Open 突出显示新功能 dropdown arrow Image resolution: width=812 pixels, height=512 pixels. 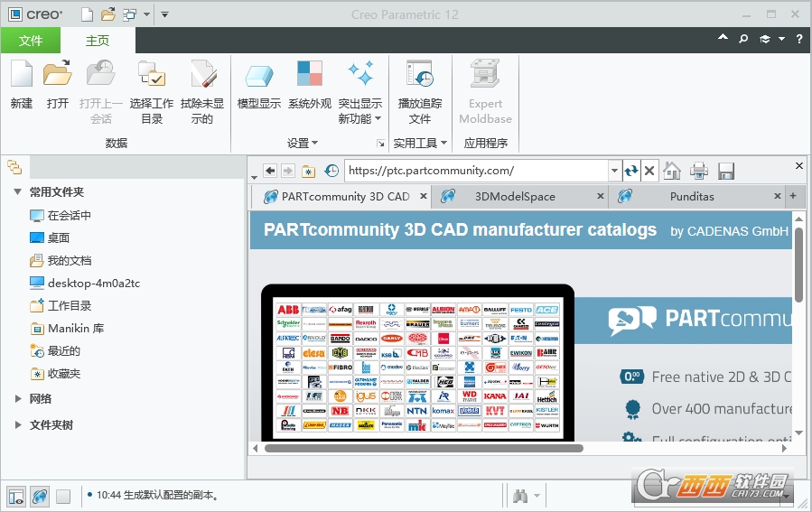[378, 118]
